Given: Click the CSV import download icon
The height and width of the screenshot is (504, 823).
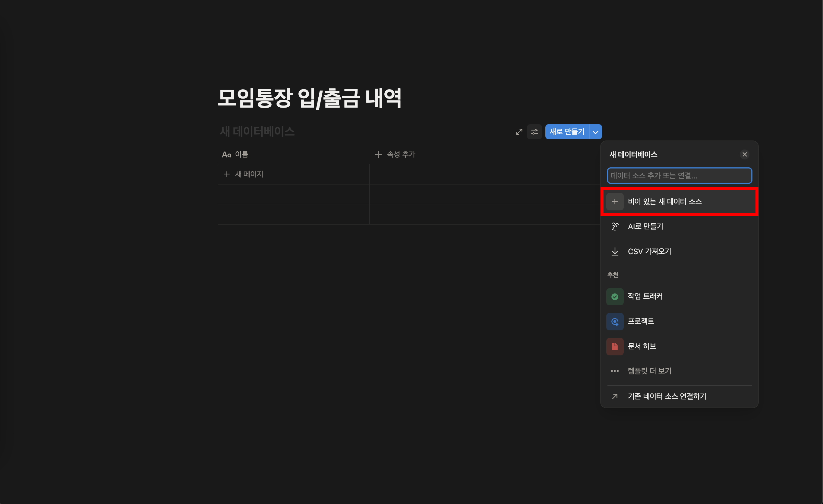Looking at the screenshot, I should point(615,251).
